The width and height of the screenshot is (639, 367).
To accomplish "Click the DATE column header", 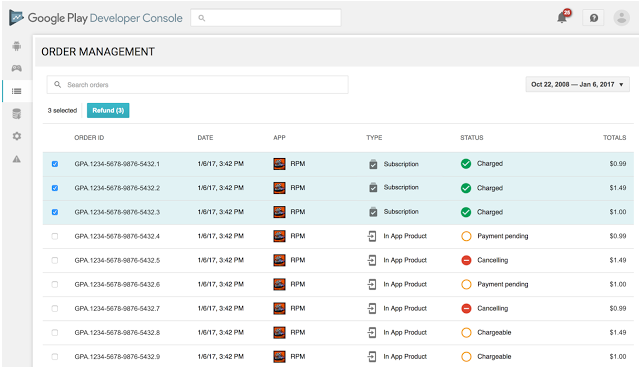I will click(205, 138).
